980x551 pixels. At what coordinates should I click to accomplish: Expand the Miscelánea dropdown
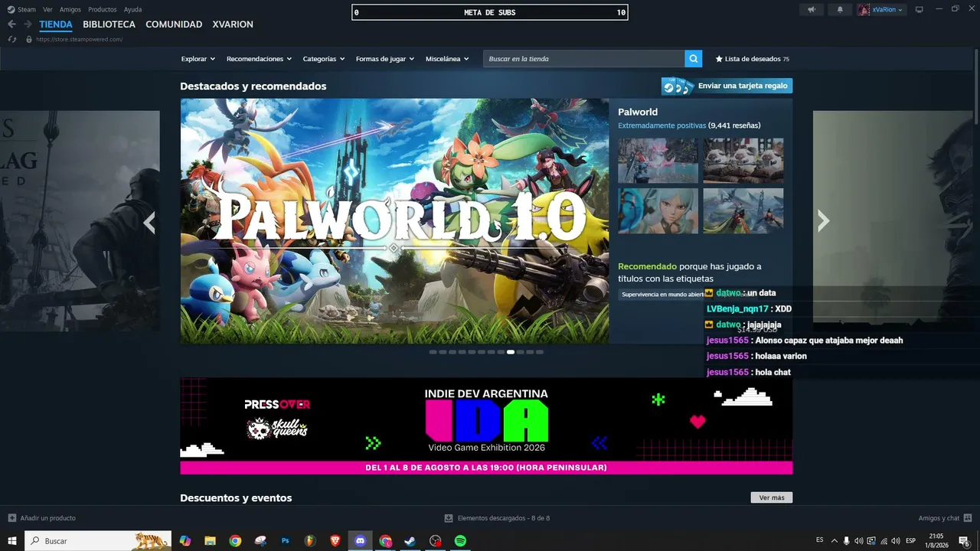tap(448, 59)
